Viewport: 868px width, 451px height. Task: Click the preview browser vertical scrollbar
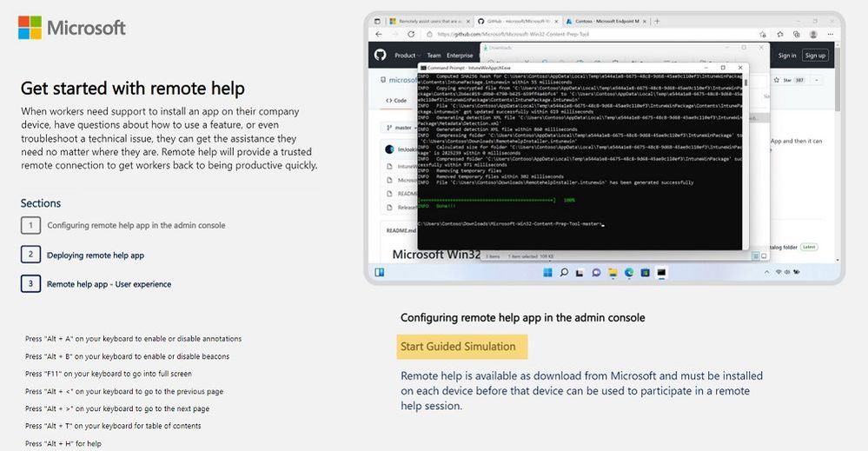[838, 77]
